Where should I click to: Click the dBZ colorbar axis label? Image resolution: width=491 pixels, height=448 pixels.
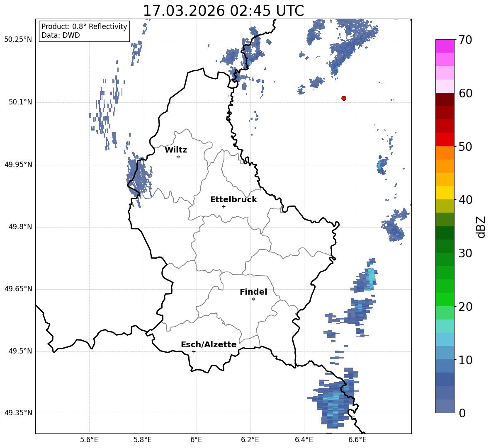pos(481,227)
